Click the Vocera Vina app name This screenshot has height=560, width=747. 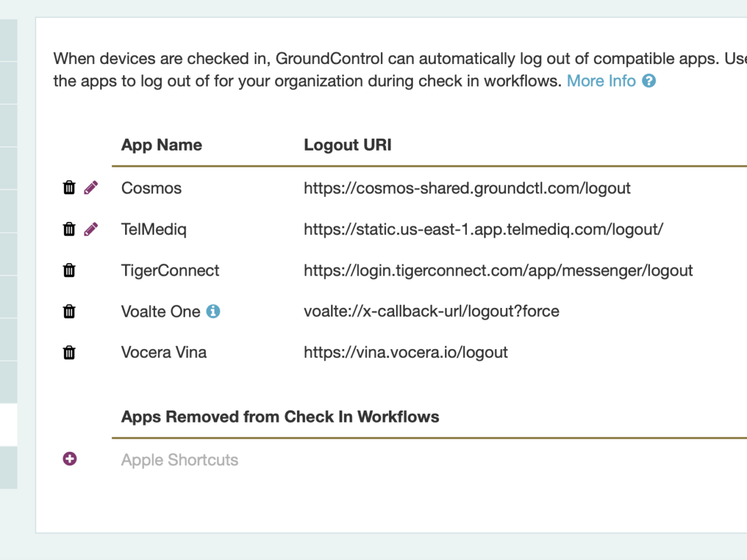[164, 352]
